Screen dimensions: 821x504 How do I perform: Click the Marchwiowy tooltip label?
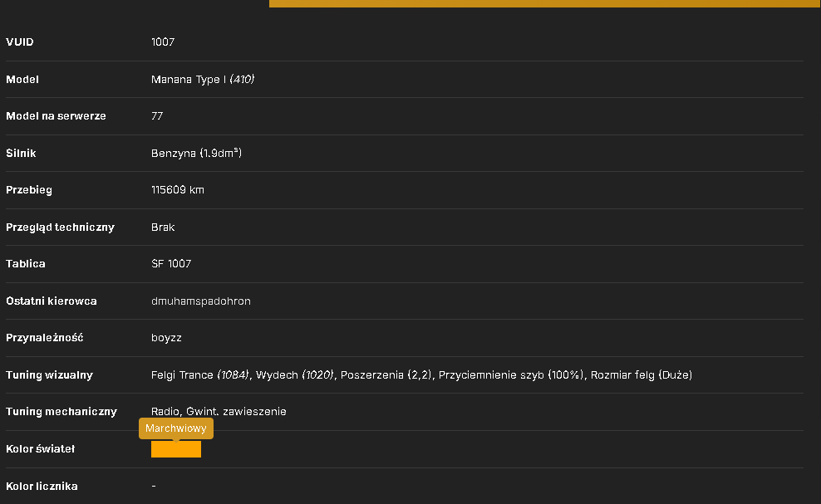176,428
